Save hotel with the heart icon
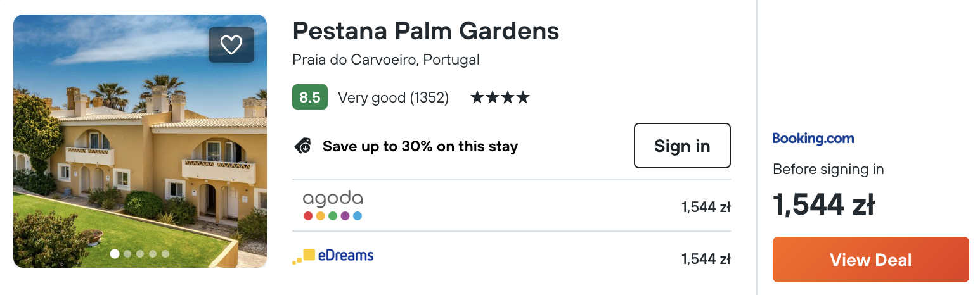The image size is (980, 295). pyautogui.click(x=231, y=45)
